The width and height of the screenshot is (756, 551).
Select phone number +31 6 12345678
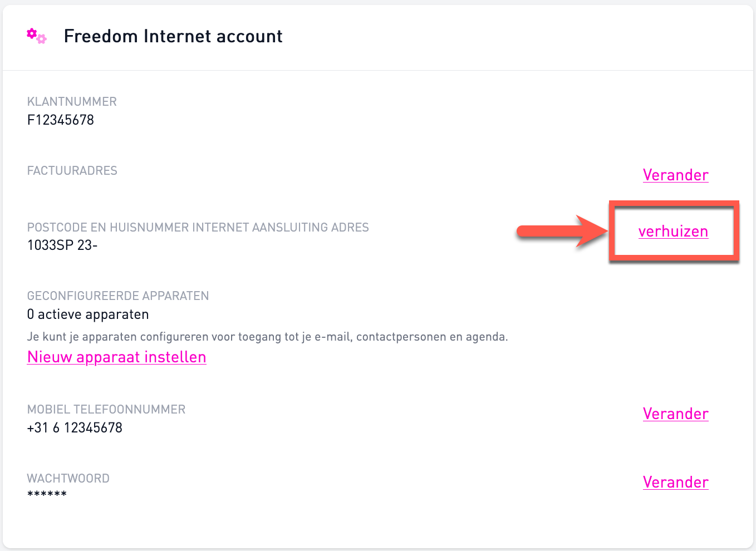tap(75, 427)
